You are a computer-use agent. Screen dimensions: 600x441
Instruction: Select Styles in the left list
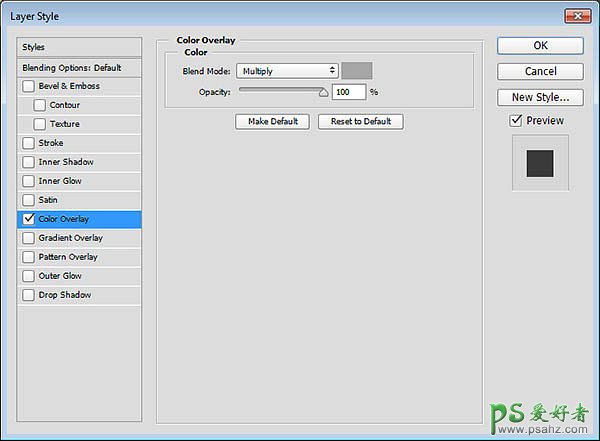pyautogui.click(x=80, y=47)
